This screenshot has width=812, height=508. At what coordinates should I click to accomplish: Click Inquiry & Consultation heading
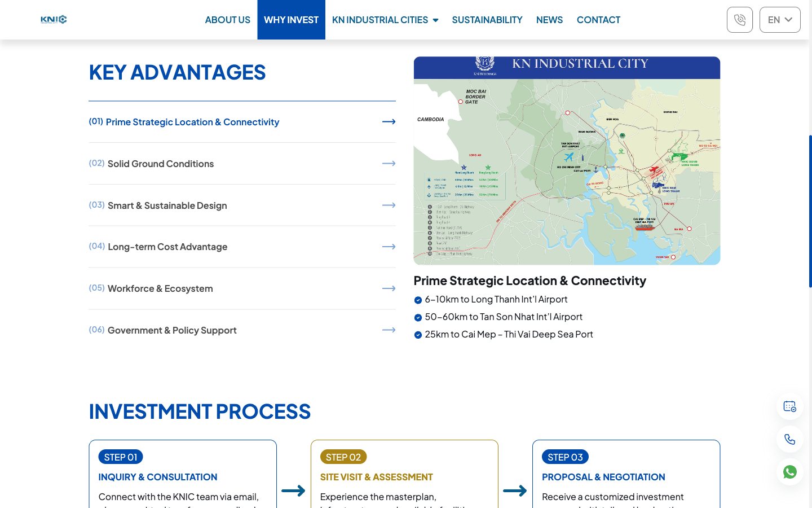point(158,477)
